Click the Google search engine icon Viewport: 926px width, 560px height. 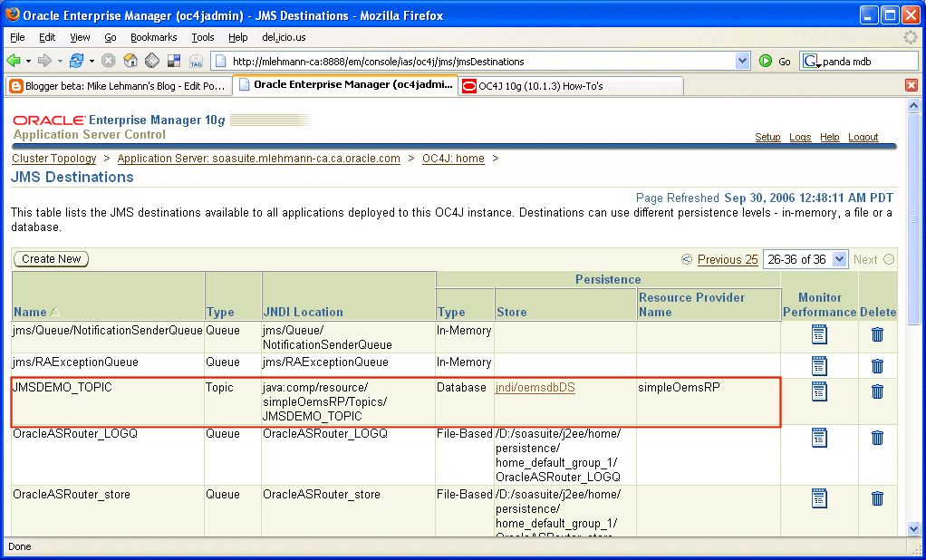[x=811, y=61]
